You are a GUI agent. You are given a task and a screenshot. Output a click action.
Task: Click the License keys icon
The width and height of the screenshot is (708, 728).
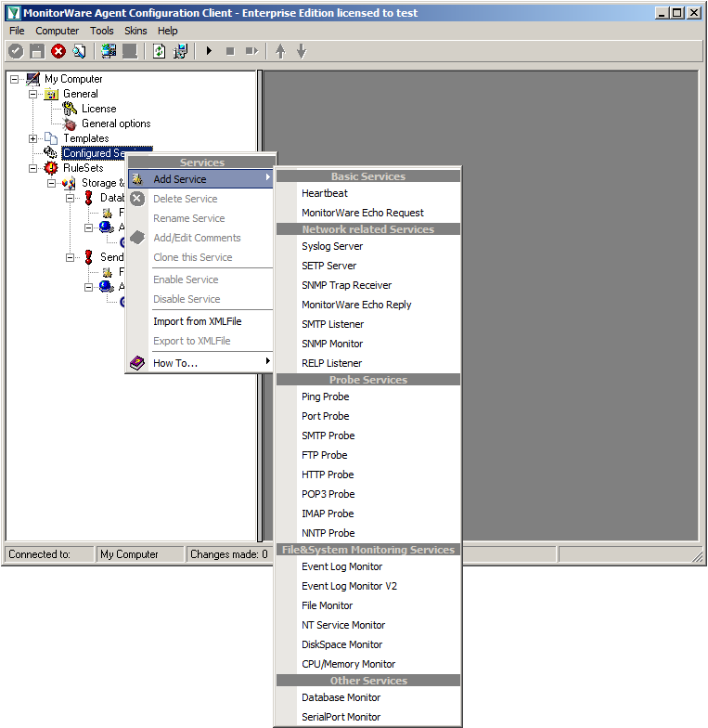70,109
